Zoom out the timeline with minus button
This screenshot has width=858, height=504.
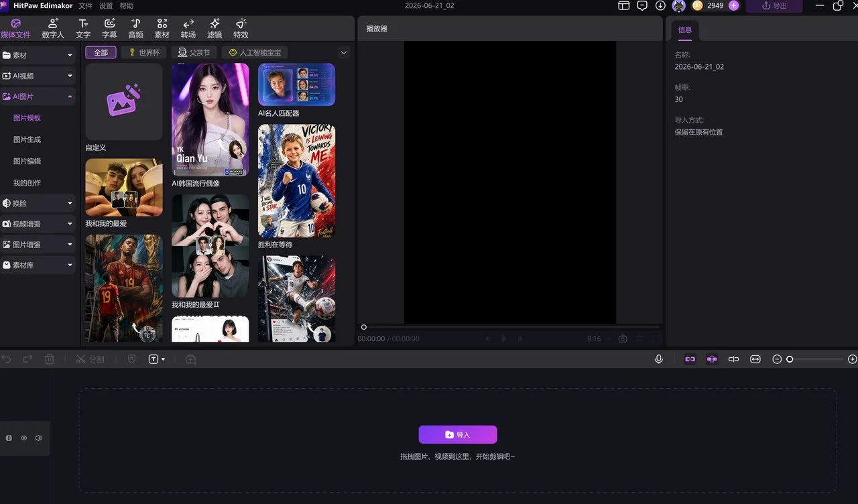(x=777, y=359)
